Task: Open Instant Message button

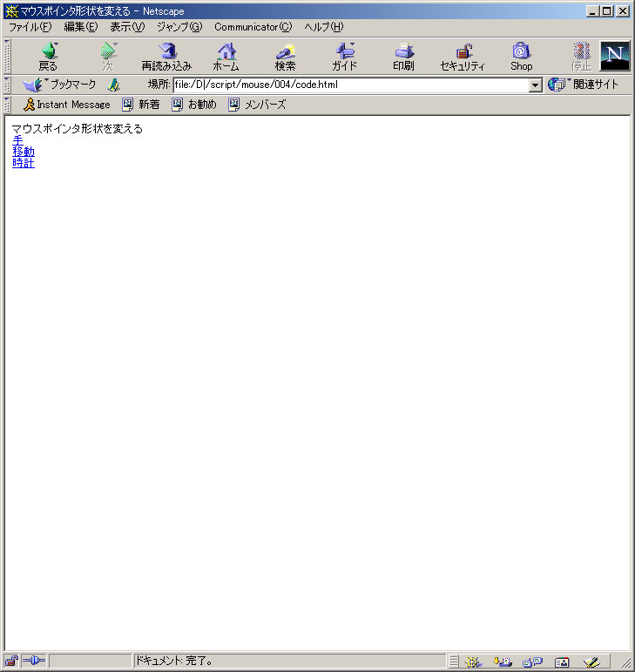Action: pyautogui.click(x=67, y=105)
